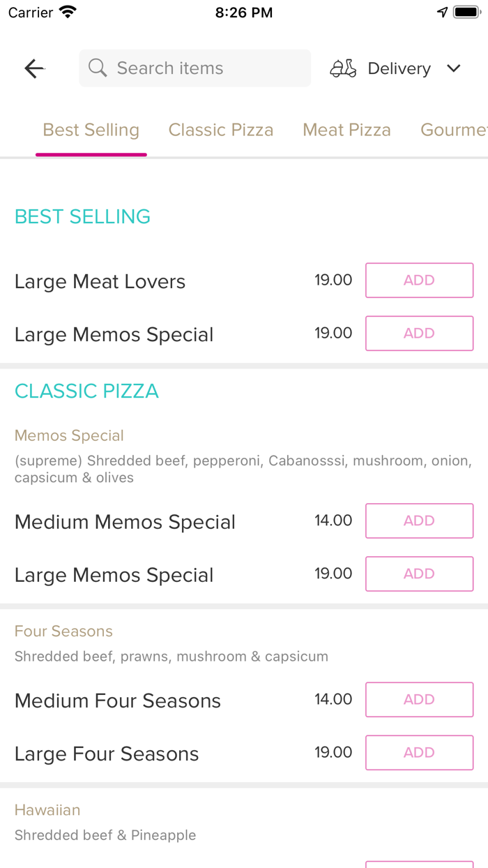Add Medium Four Seasons to cart
Image resolution: width=488 pixels, height=868 pixels.
click(x=419, y=699)
